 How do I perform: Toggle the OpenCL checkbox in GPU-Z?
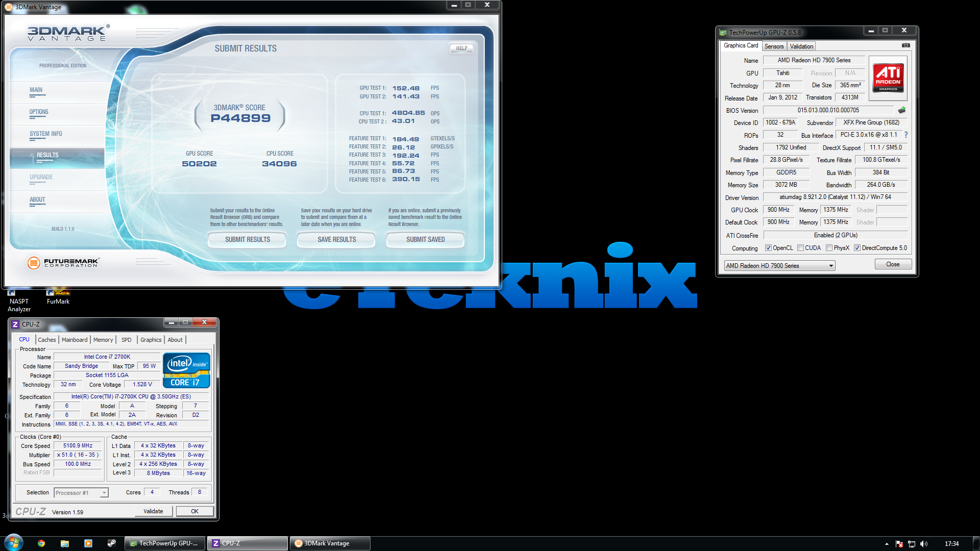(x=768, y=248)
